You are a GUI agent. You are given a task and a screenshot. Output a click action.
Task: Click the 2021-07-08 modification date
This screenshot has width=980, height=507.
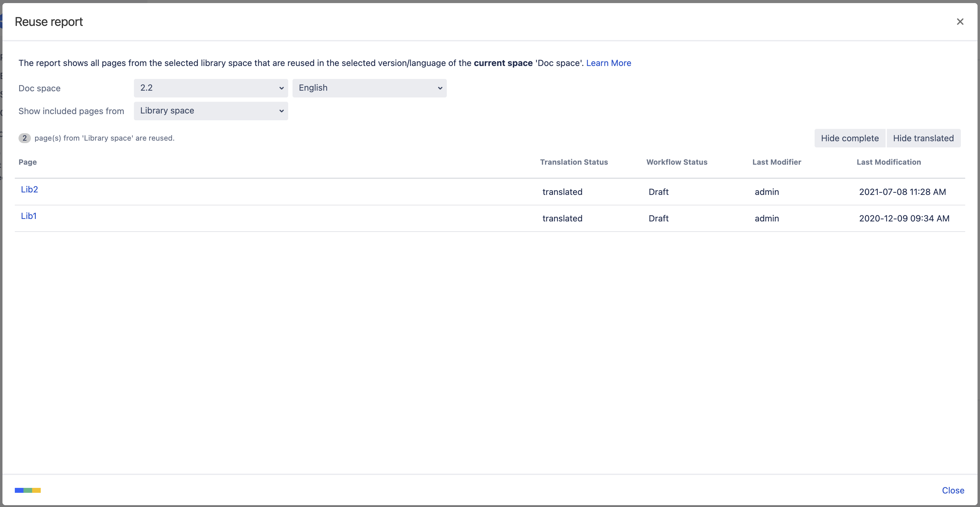[902, 192]
